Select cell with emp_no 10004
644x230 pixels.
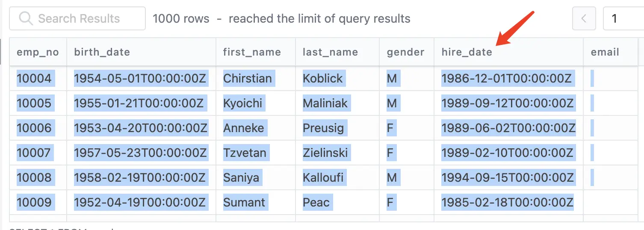(x=38, y=78)
